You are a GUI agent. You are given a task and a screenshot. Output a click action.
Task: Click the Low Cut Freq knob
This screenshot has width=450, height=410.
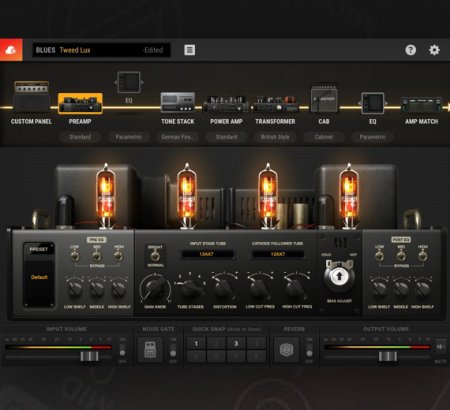[x=260, y=289]
